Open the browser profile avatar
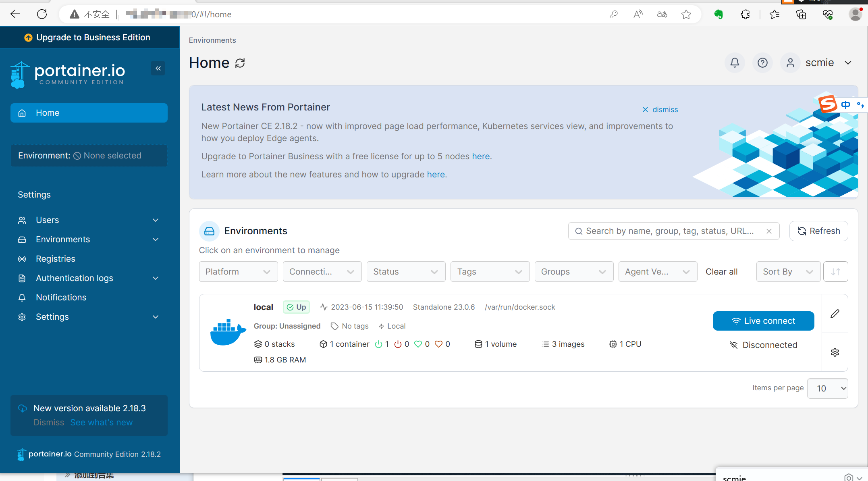This screenshot has height=481, width=868. click(x=855, y=15)
